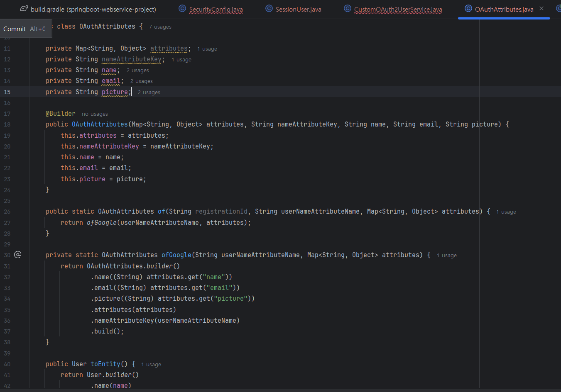The height and width of the screenshot is (392, 561).
Task: Click the ofGoogle call on line 27
Action: coord(102,223)
